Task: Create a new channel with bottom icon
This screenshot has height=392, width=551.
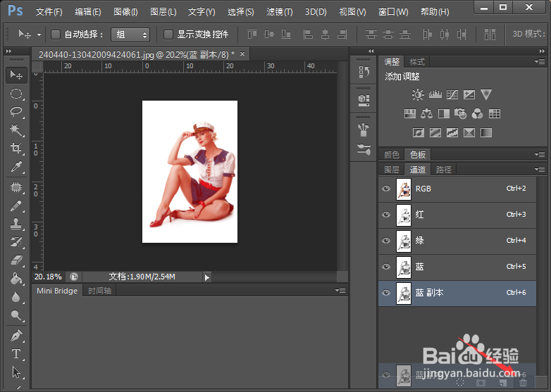Action: (503, 383)
